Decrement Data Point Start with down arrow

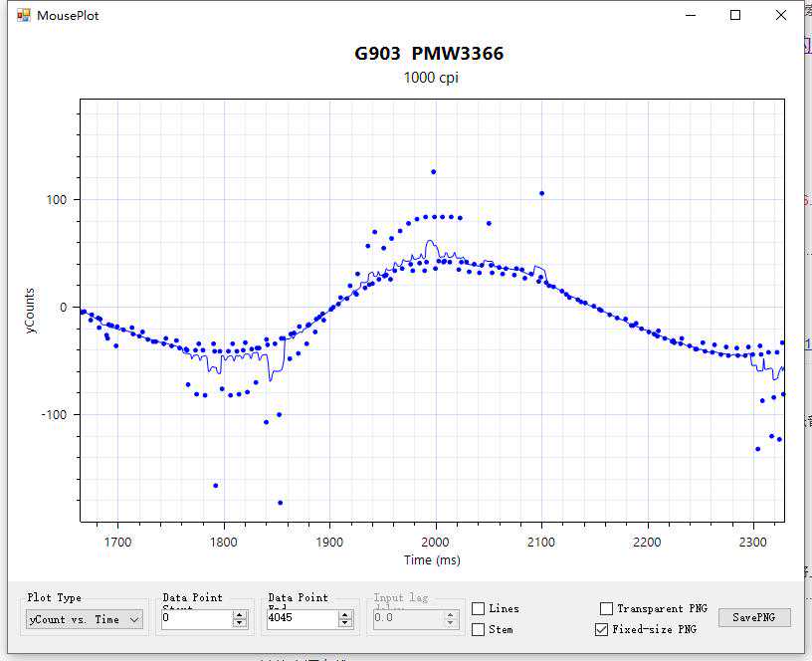coord(240,623)
